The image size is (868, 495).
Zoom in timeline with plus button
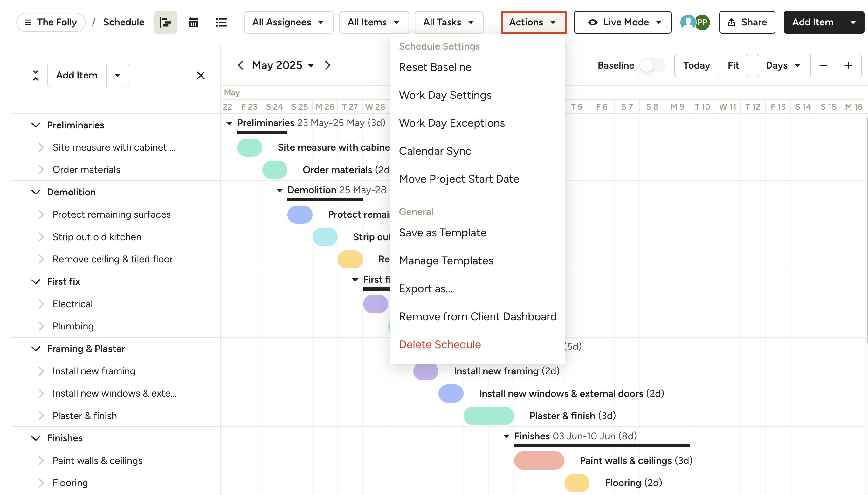pyautogui.click(x=848, y=65)
